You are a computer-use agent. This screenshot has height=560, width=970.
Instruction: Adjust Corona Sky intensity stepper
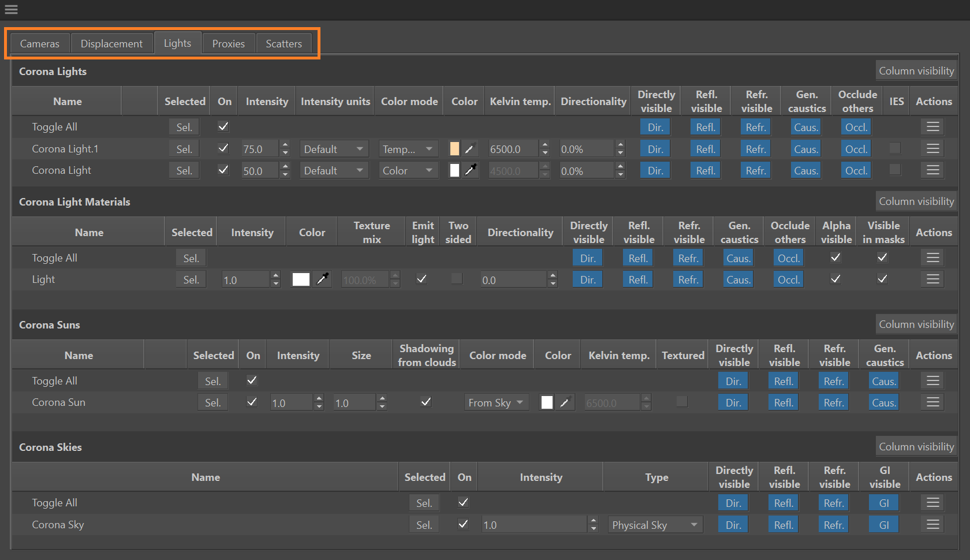[x=593, y=525]
